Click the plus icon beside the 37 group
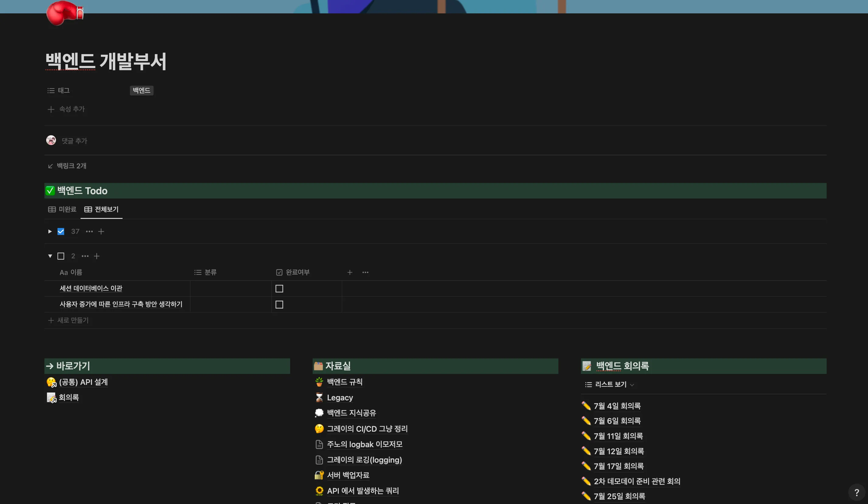 [x=101, y=231]
